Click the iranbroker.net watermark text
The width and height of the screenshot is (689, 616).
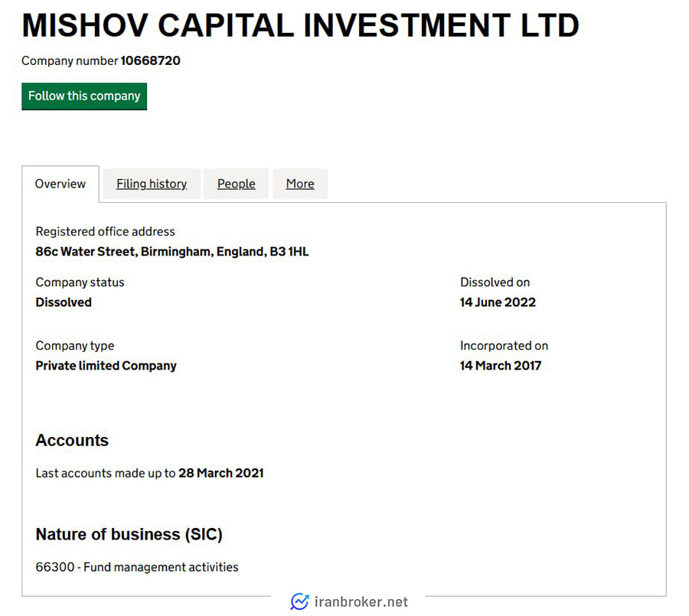(361, 602)
